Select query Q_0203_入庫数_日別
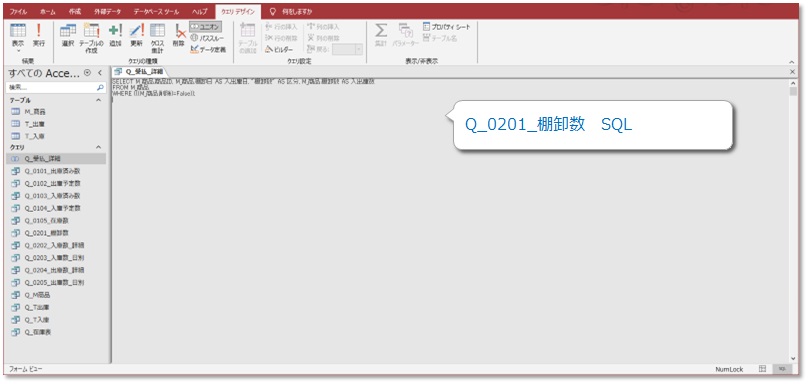Viewport: 808px width, 384px height. [x=56, y=258]
